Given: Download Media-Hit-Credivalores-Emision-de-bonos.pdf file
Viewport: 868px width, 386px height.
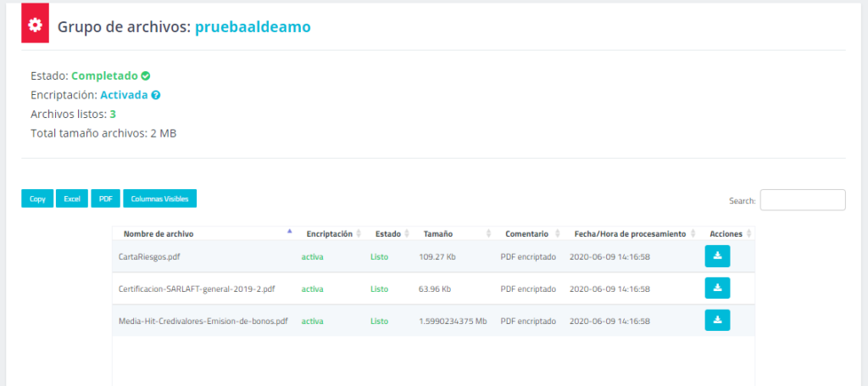Looking at the screenshot, I should [717, 321].
